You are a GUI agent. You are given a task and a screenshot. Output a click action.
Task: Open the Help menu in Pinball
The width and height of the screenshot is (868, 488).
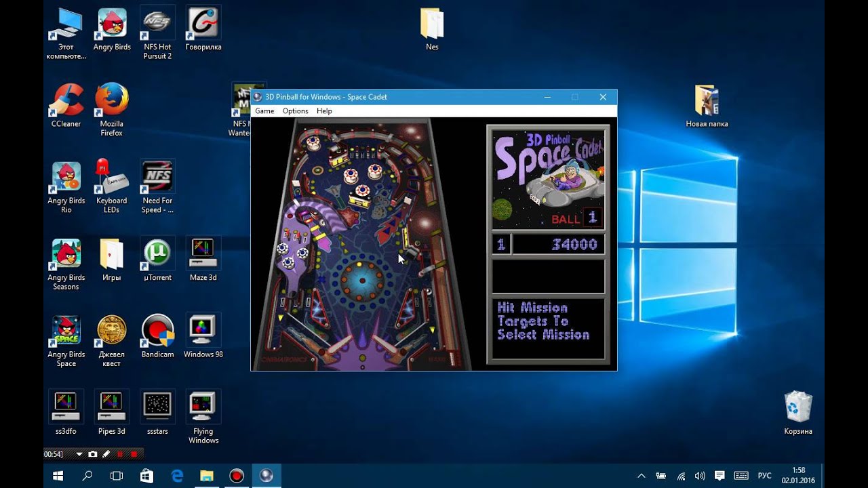point(324,111)
